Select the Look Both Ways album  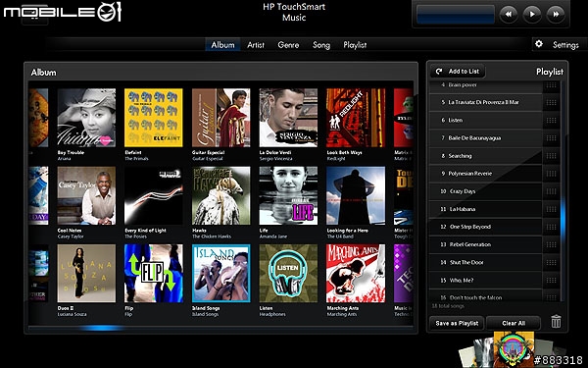point(356,118)
